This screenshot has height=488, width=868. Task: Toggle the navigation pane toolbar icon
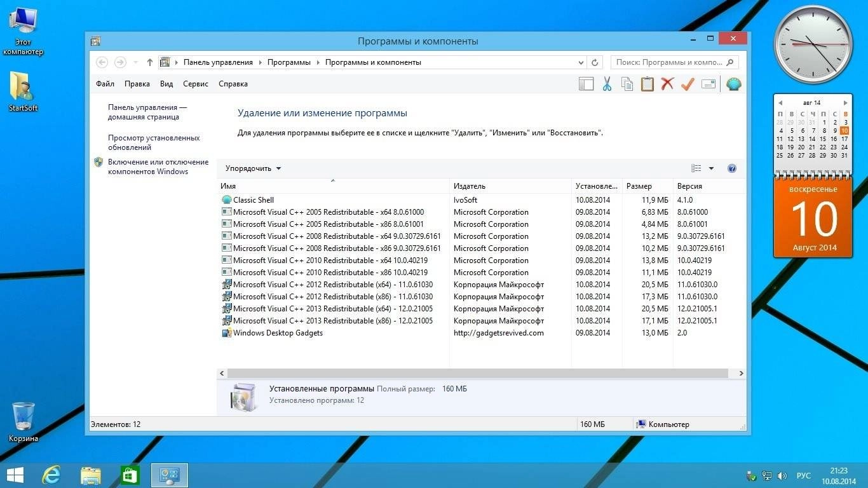(586, 84)
